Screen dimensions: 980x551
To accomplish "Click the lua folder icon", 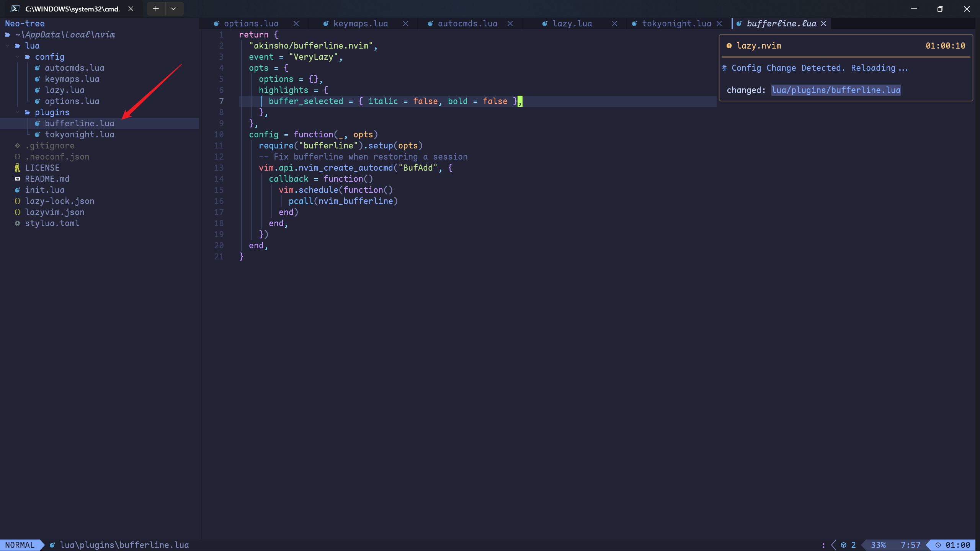I will click(17, 46).
